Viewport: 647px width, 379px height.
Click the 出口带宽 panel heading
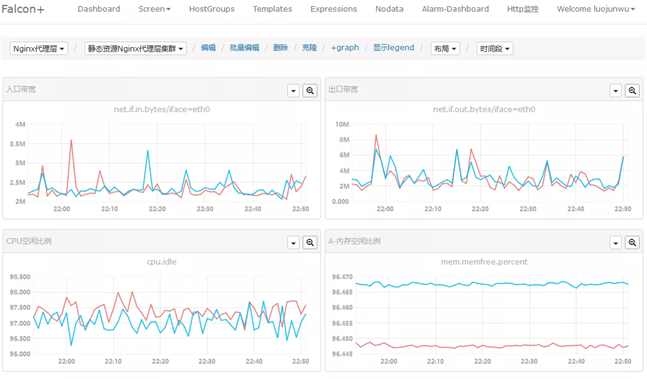343,89
